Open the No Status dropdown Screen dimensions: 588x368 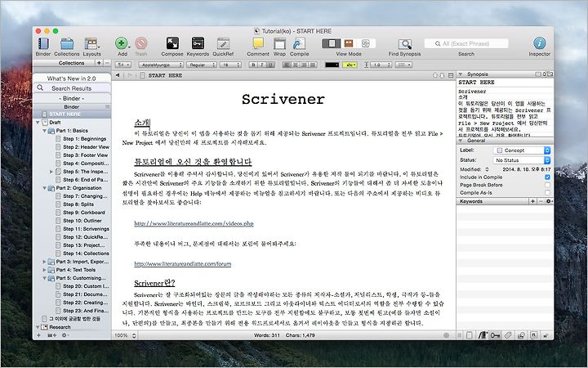click(522, 160)
